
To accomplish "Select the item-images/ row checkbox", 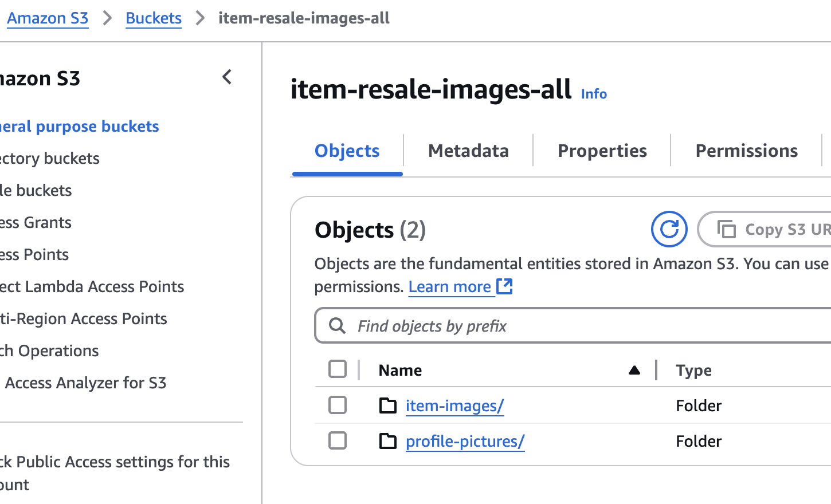I will tap(338, 405).
